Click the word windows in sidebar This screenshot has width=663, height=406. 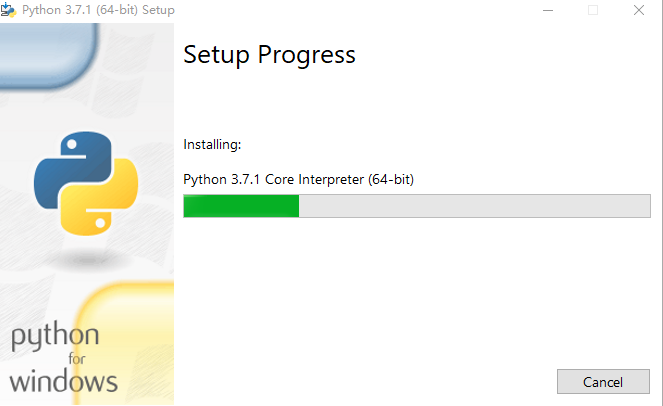click(x=63, y=381)
